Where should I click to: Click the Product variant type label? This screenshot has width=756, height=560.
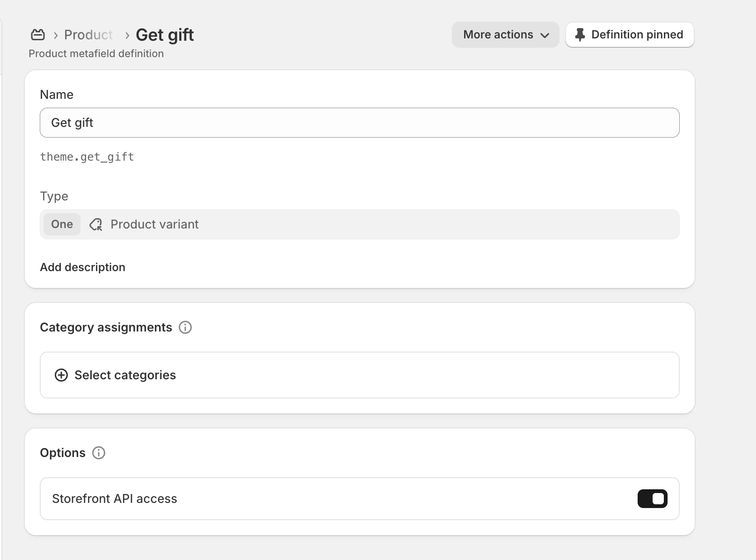[154, 224]
